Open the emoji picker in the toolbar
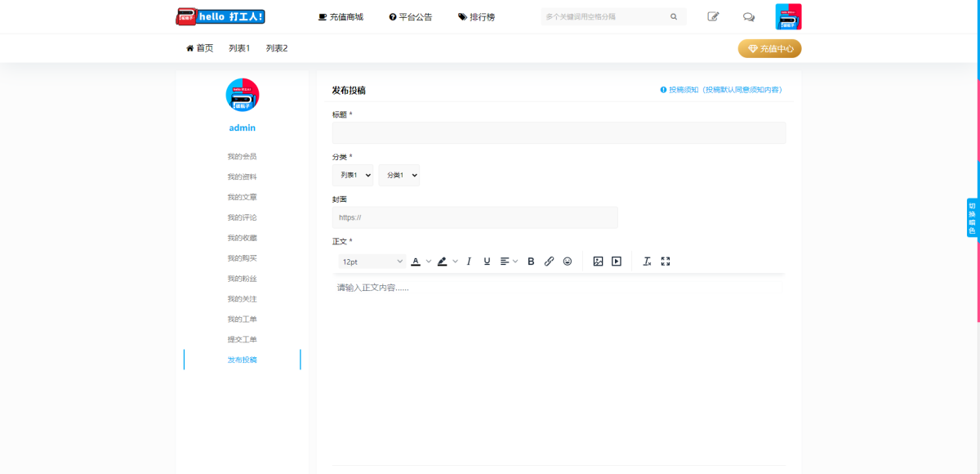 pos(568,262)
